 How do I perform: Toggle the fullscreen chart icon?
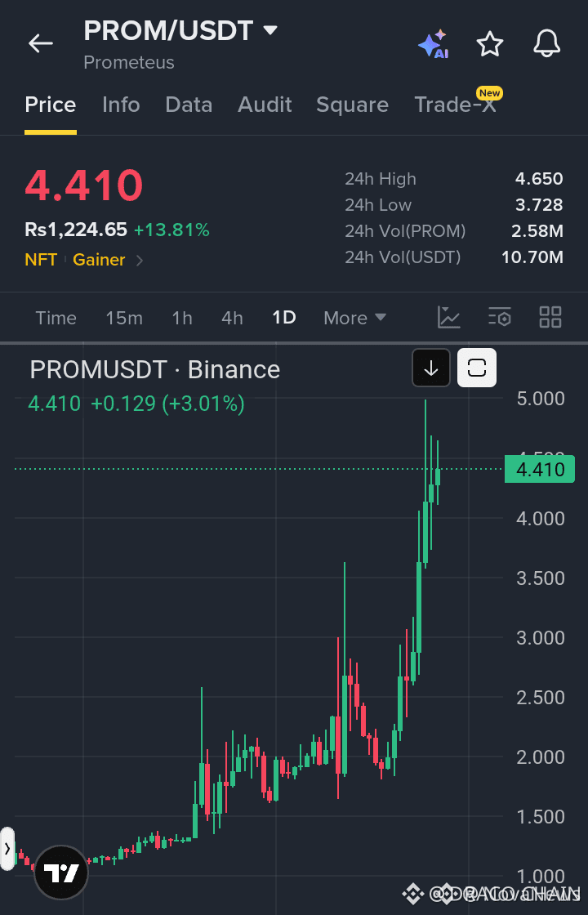coord(477,368)
